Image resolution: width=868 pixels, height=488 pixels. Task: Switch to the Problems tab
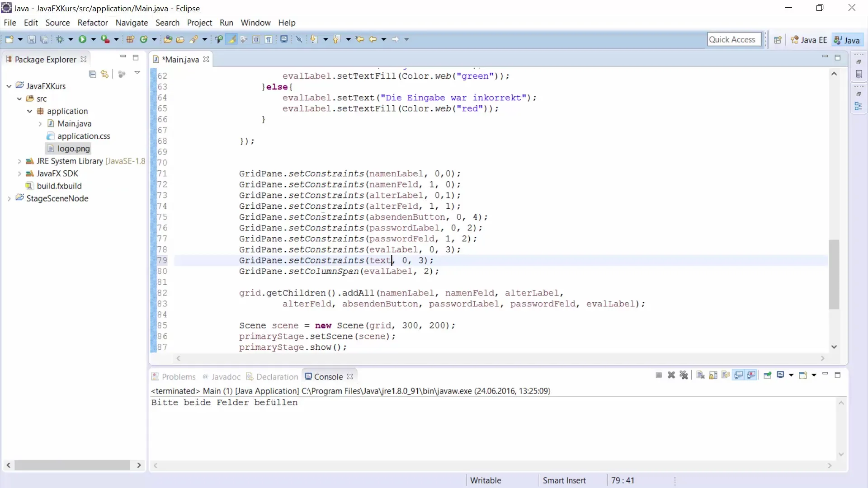[174, 377]
